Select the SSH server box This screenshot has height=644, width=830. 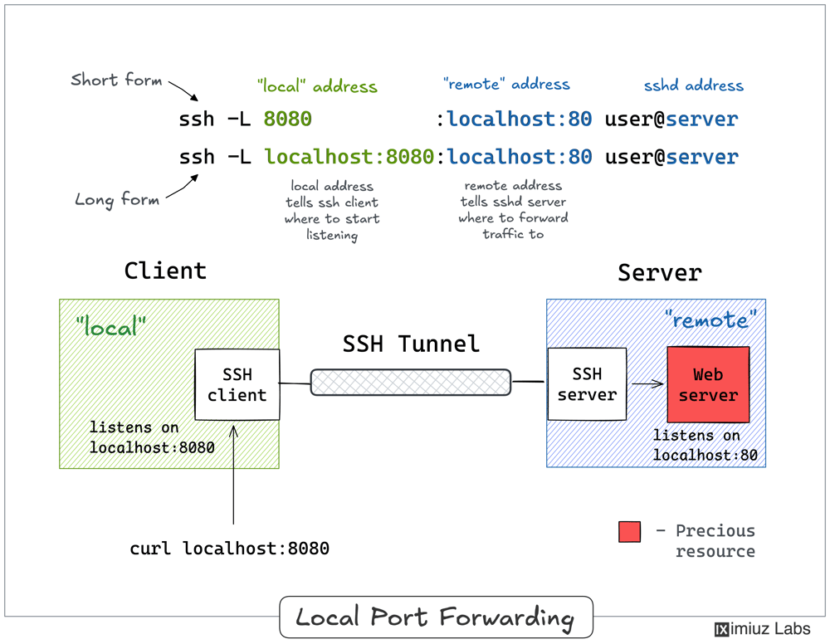587,384
